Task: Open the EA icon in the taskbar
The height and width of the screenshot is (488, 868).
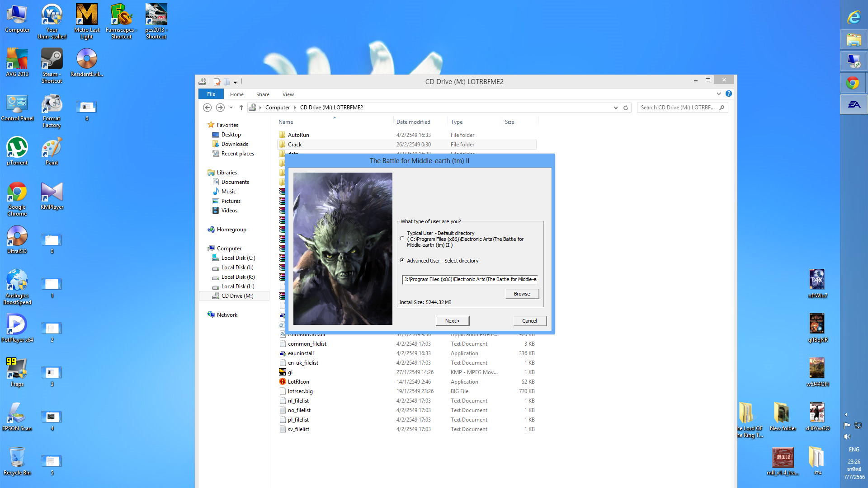Action: click(x=854, y=104)
